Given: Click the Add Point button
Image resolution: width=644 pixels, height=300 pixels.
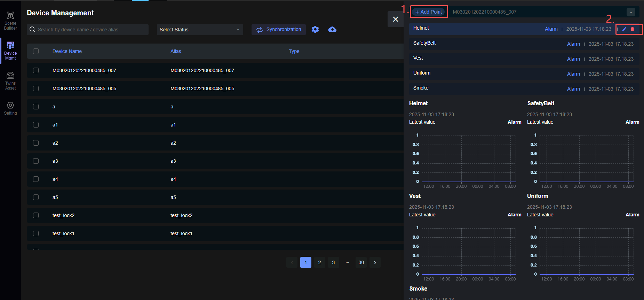Looking at the screenshot, I should 429,12.
